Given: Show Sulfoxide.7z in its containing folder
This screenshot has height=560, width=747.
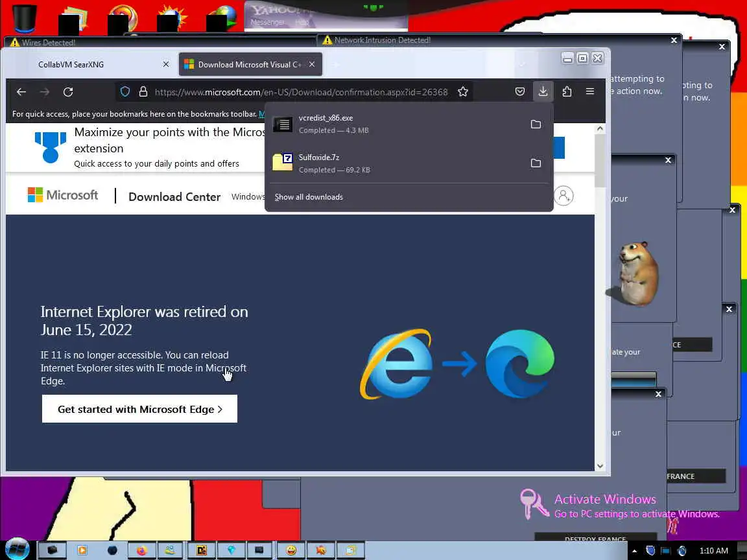Looking at the screenshot, I should pos(536,163).
